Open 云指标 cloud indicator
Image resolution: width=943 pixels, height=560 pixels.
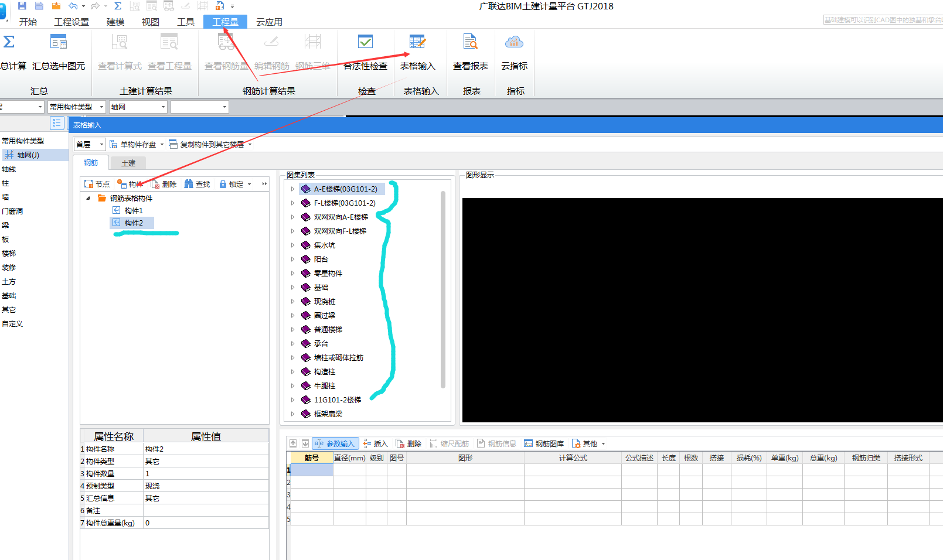click(x=514, y=53)
